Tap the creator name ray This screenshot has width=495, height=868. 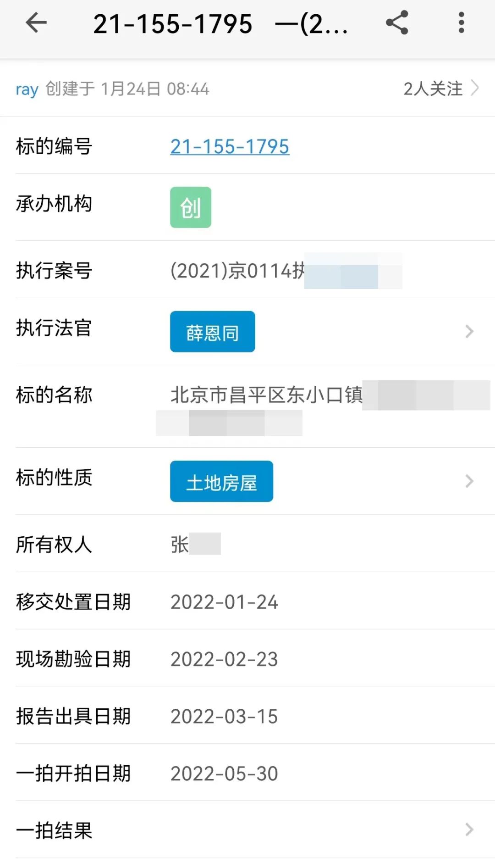coord(27,89)
